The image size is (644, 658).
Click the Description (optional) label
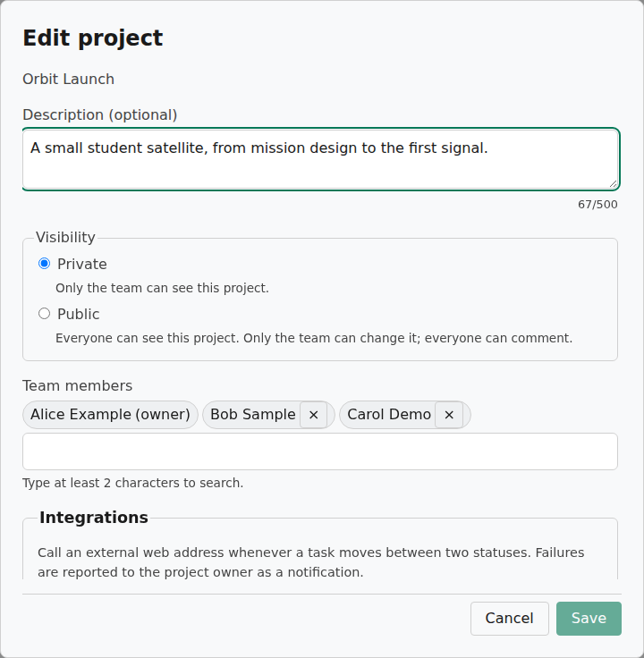[x=100, y=114]
